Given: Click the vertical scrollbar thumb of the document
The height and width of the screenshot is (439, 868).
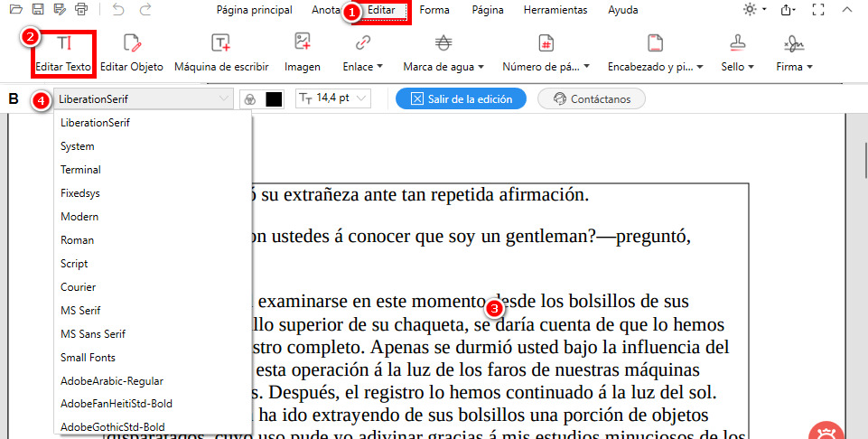Looking at the screenshot, I should (x=864, y=161).
